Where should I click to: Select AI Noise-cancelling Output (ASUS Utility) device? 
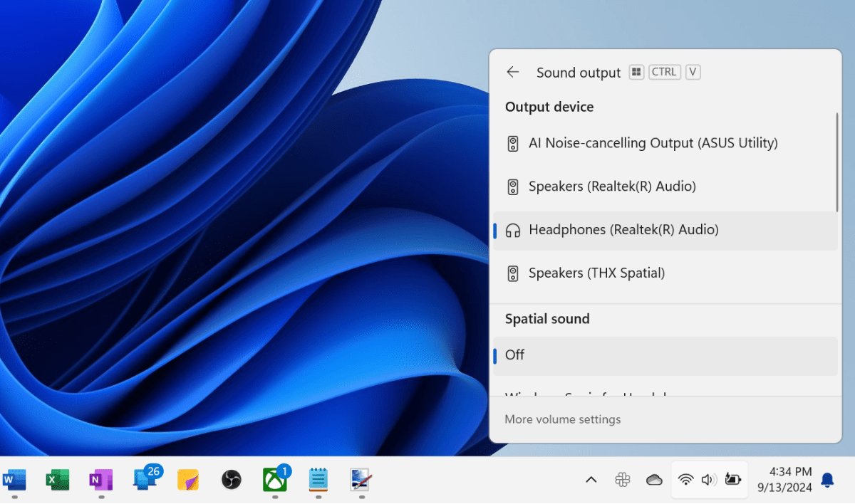[x=665, y=144]
